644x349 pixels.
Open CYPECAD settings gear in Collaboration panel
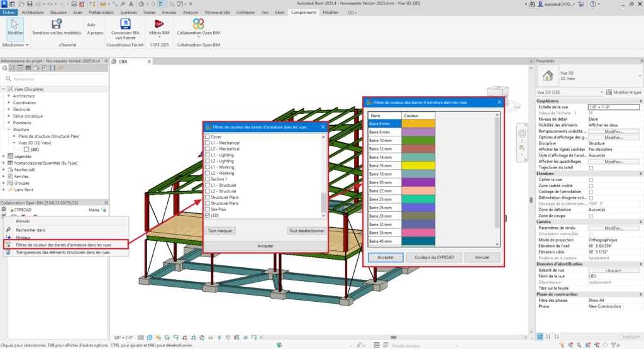point(4,209)
